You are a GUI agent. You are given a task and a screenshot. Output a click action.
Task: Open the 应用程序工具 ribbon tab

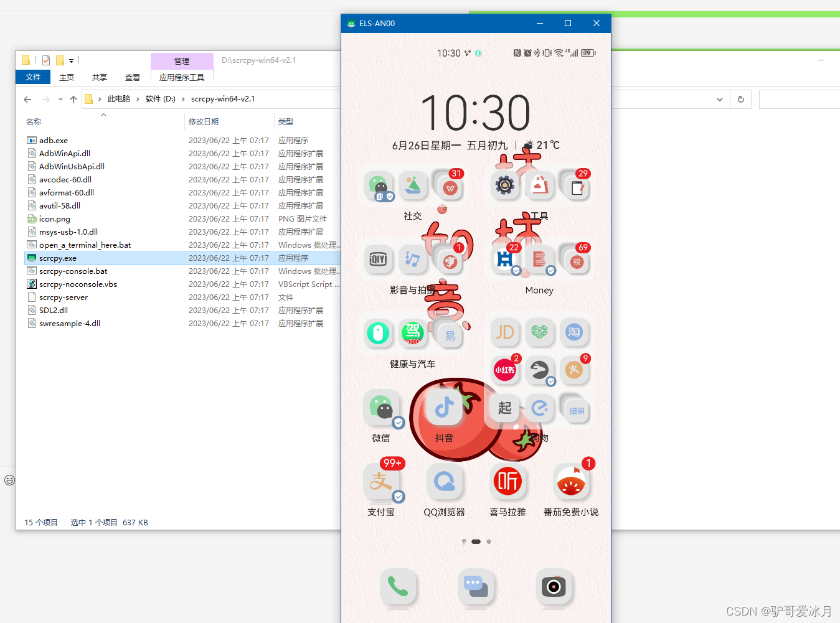(x=182, y=77)
